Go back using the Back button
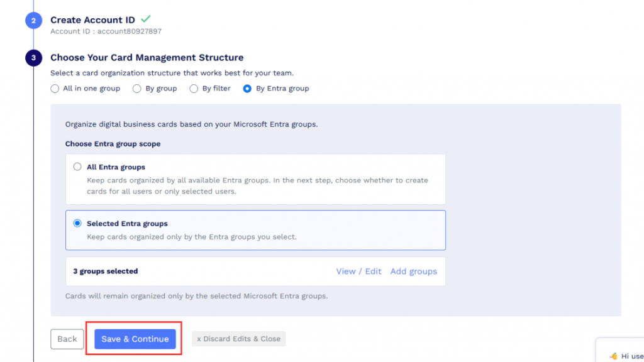The width and height of the screenshot is (644, 362). point(67,339)
